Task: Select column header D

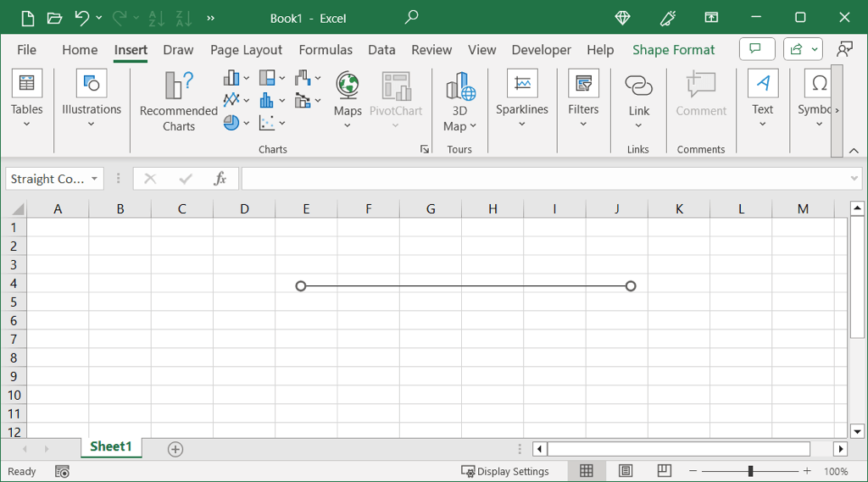Action: 244,209
